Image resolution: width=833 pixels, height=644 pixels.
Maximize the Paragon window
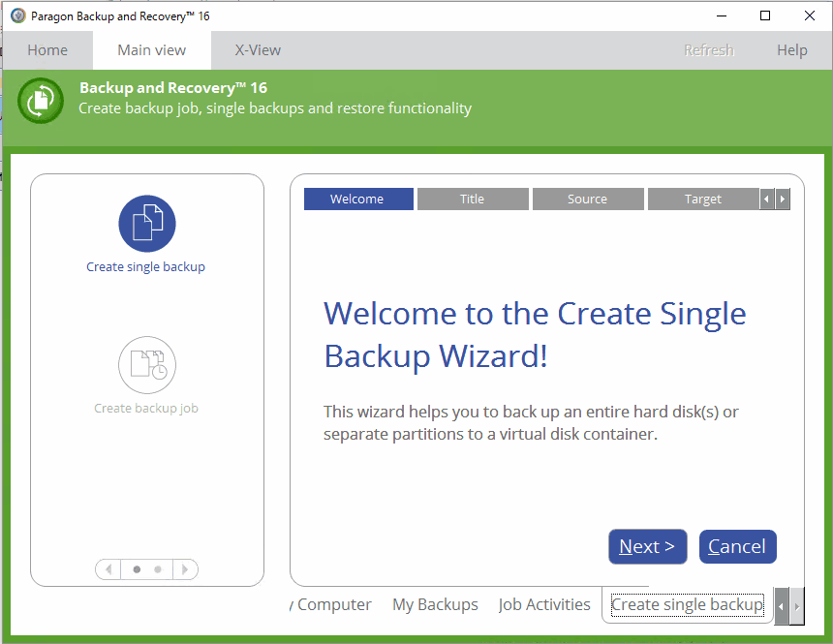pyautogui.click(x=765, y=15)
